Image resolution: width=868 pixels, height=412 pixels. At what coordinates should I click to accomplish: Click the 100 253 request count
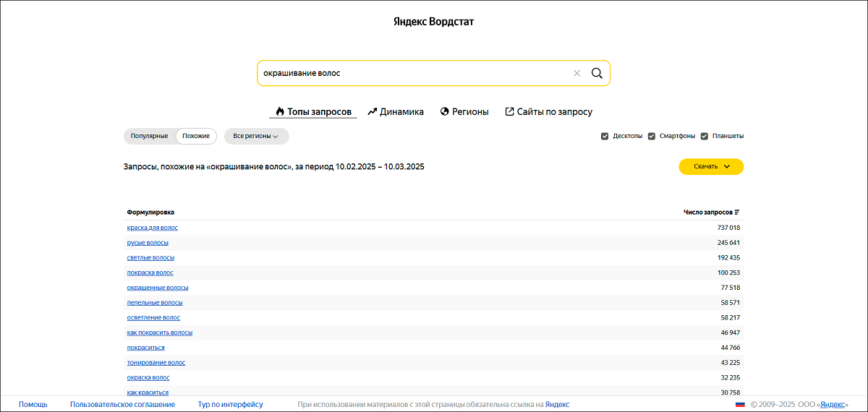[x=728, y=272]
